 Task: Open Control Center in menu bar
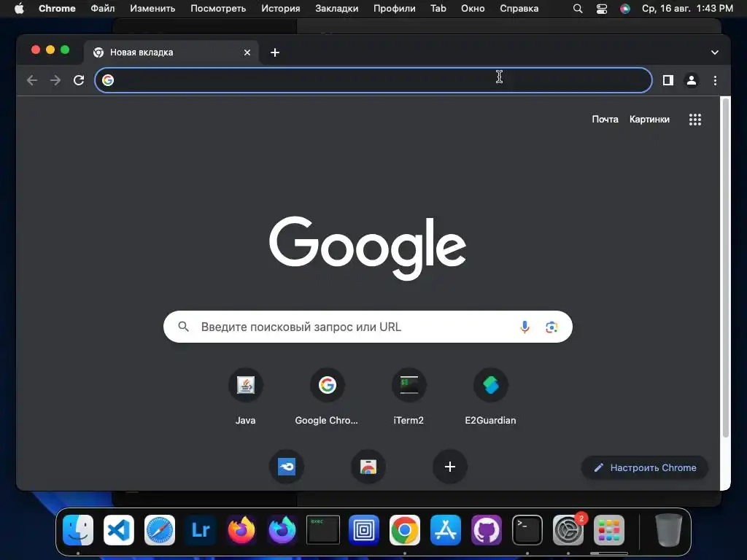coord(602,9)
